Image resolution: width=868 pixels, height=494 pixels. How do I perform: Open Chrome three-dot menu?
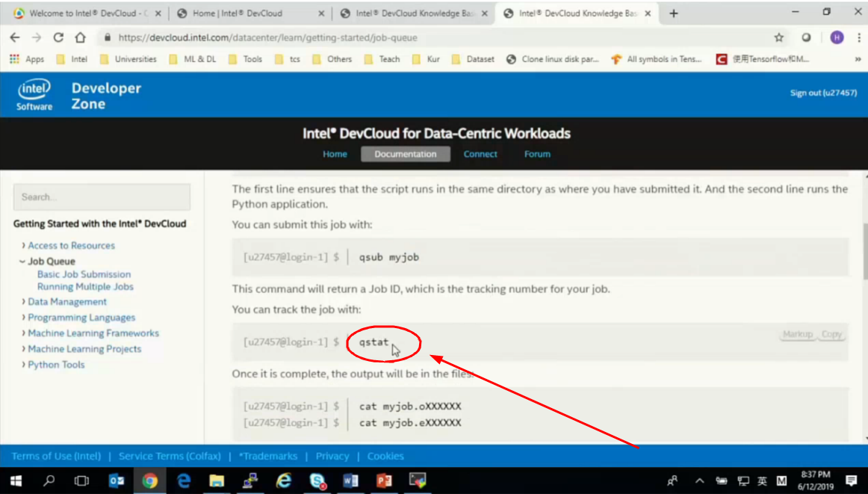(858, 37)
